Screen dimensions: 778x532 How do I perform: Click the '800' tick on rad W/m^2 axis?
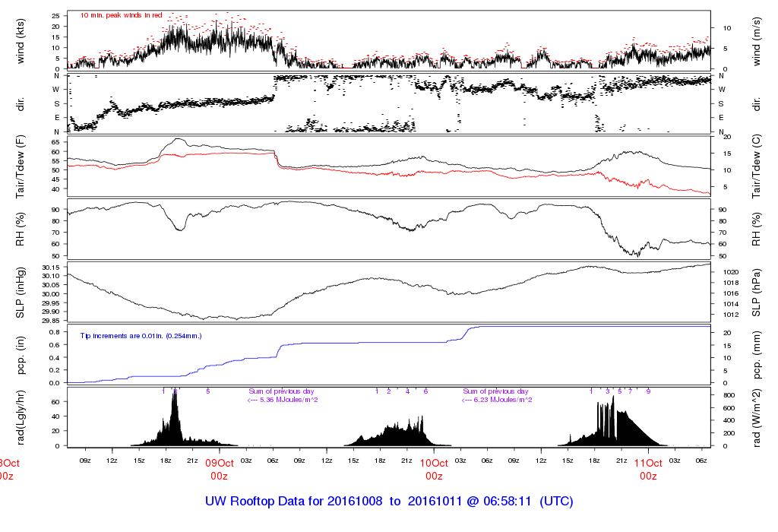(x=729, y=395)
